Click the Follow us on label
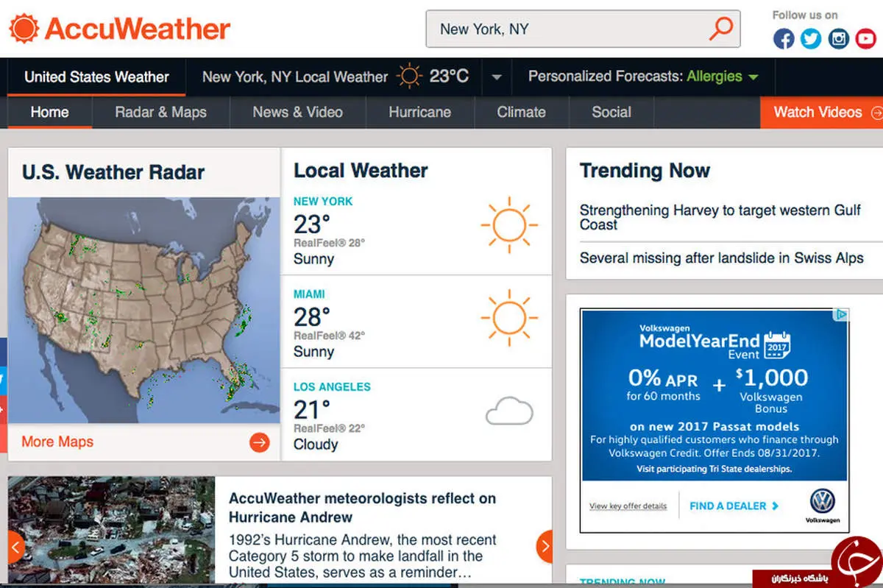 point(805,15)
